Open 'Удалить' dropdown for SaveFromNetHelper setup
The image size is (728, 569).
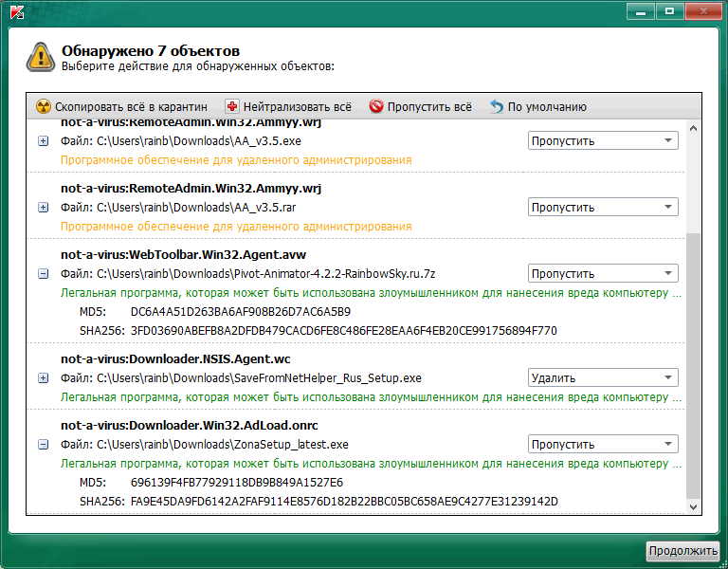click(x=603, y=378)
